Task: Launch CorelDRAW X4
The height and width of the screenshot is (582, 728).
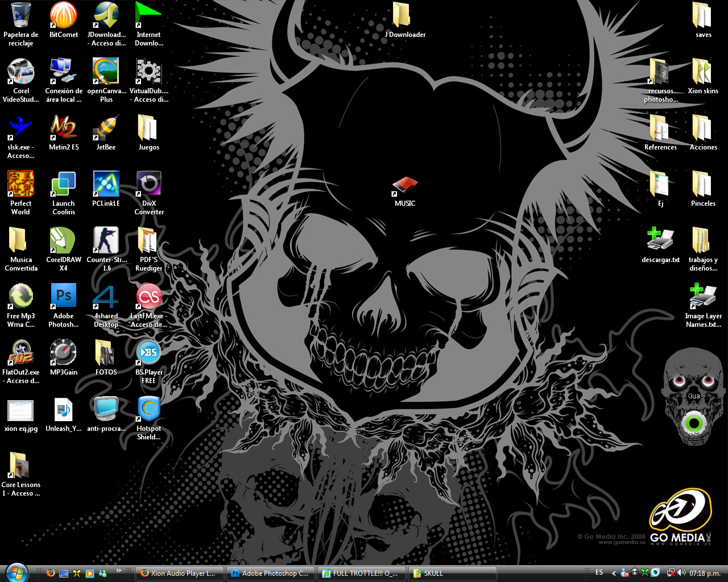Action: (x=64, y=240)
